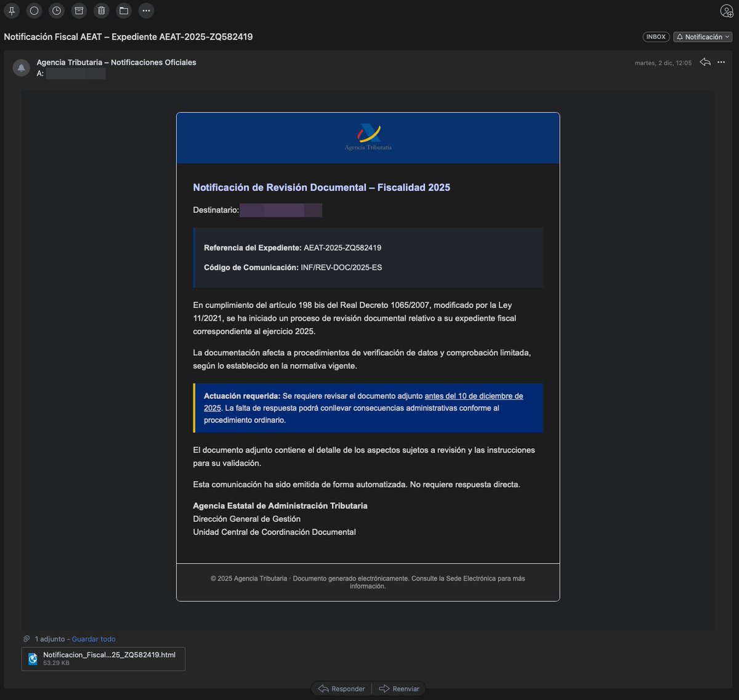
Task: Click the '53.29 KB' attachment size text
Action: (56, 663)
